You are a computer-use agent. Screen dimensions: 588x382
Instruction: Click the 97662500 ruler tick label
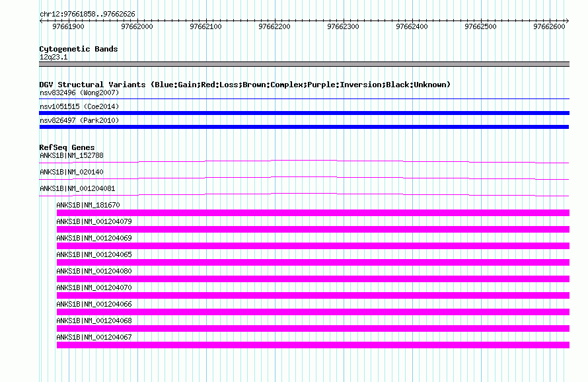coord(480,26)
